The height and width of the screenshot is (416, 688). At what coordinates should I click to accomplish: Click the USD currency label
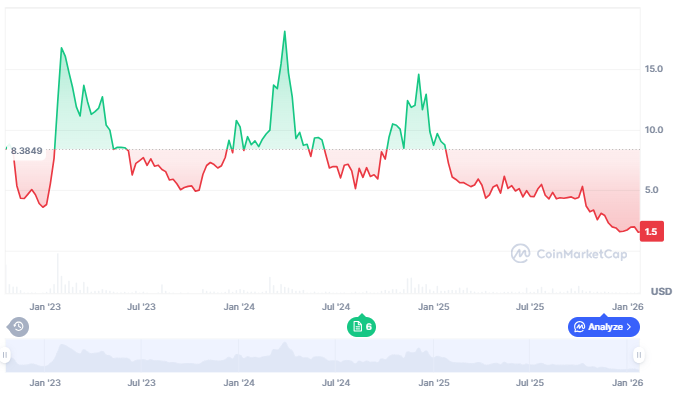pyautogui.click(x=661, y=291)
